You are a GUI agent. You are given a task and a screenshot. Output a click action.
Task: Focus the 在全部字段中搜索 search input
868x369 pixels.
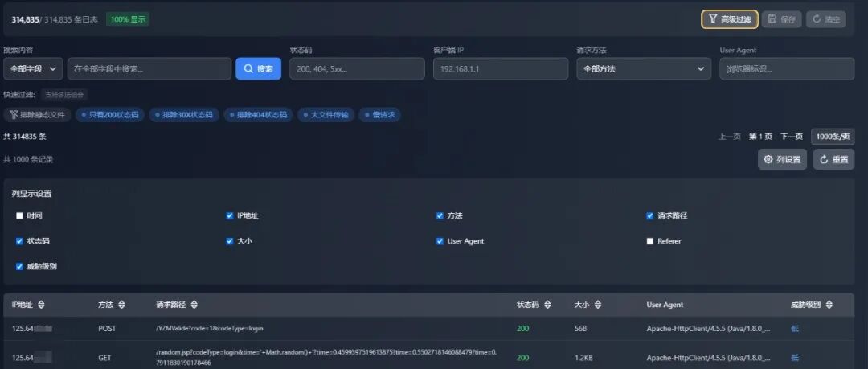[x=149, y=68]
